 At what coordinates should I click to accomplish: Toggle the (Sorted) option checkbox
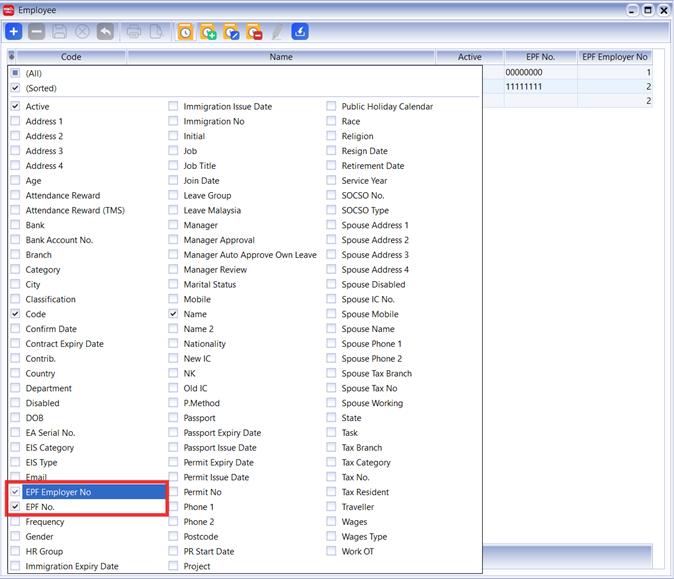[15, 88]
